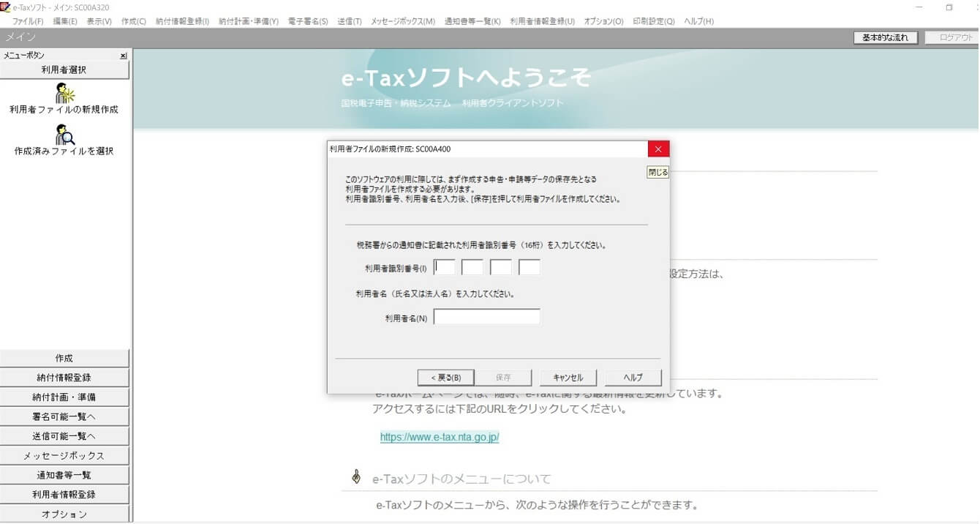Open the 印刷設定(Q) menu

pyautogui.click(x=654, y=21)
